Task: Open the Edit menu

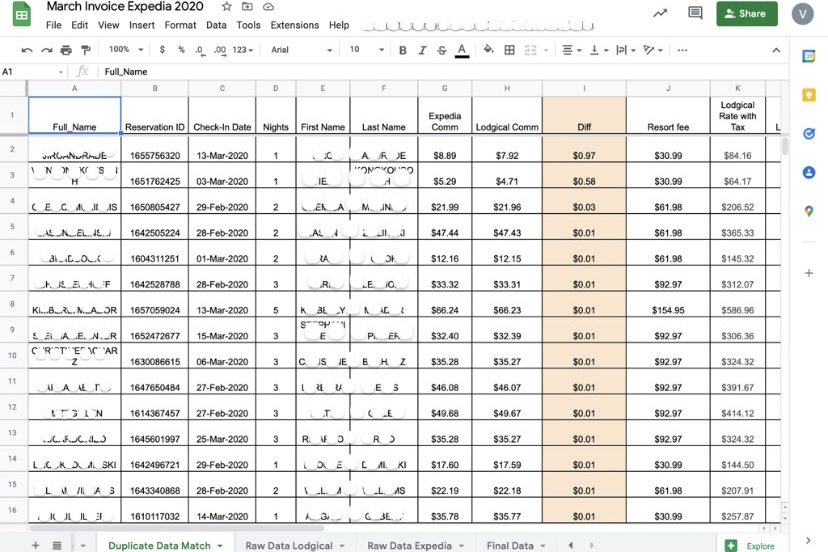Action: coord(80,25)
